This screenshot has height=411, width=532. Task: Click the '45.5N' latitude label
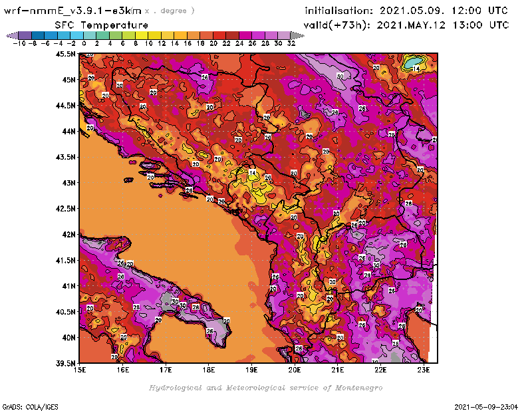[65, 54]
